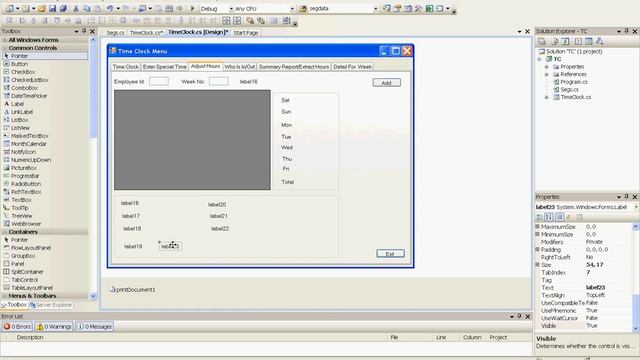Toggle auto-hide pin on Solution Explorer

[627, 31]
